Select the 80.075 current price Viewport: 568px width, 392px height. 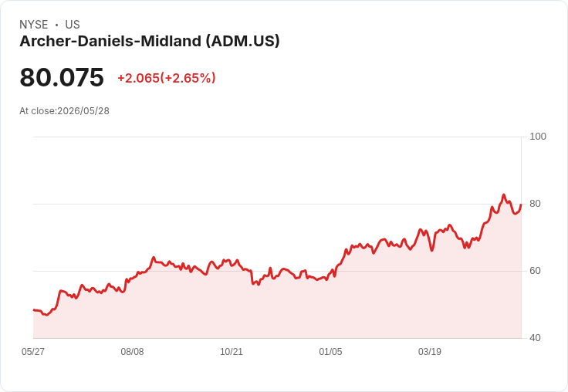coord(62,77)
